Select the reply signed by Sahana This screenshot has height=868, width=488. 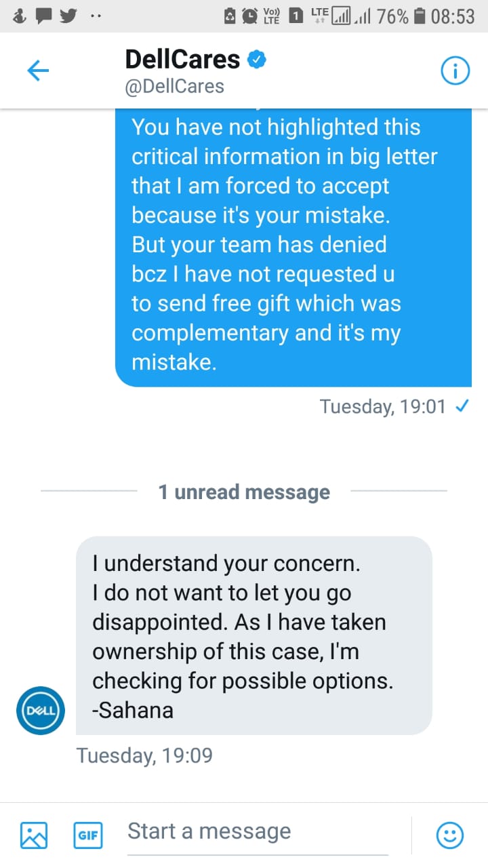[x=253, y=636]
